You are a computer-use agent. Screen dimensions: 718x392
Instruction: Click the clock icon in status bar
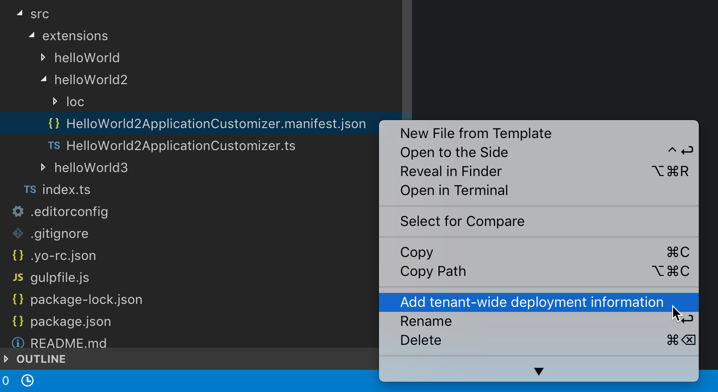click(27, 380)
